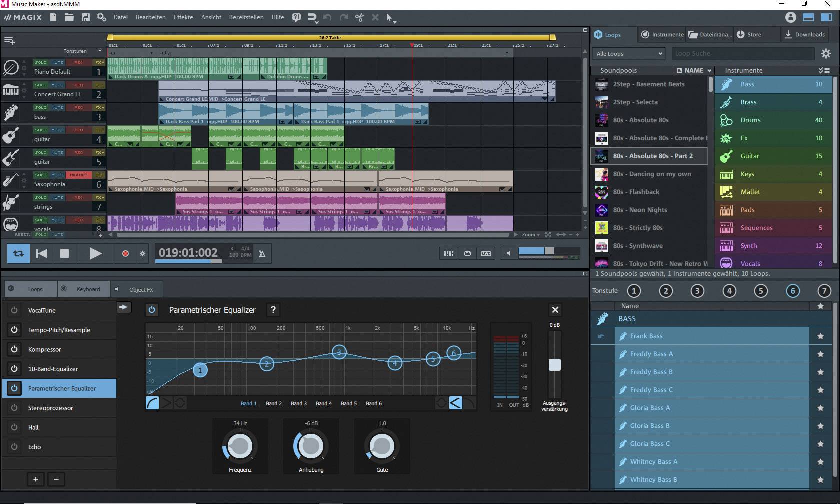Switch to the Keyboard tab

(x=83, y=289)
